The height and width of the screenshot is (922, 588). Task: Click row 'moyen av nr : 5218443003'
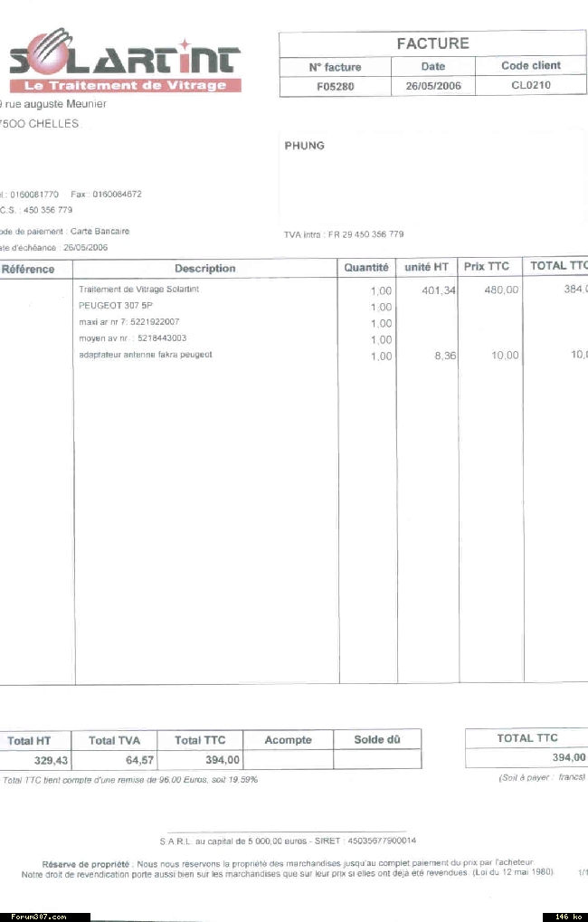pos(133,338)
